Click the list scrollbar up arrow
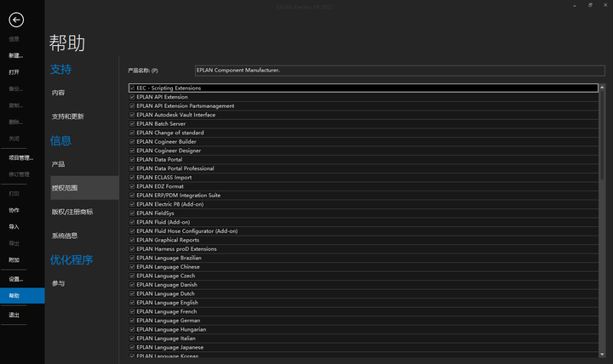 coord(602,87)
